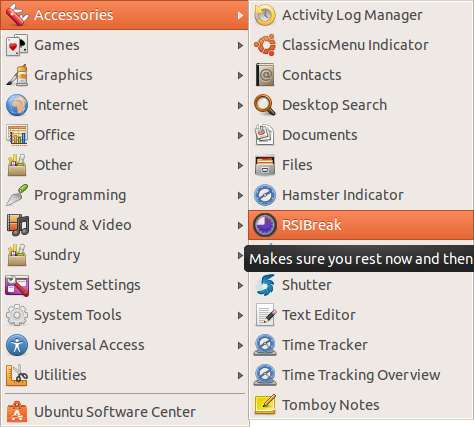This screenshot has width=474, height=427.
Task: Click the Files cabinet icon
Action: [x=265, y=165]
